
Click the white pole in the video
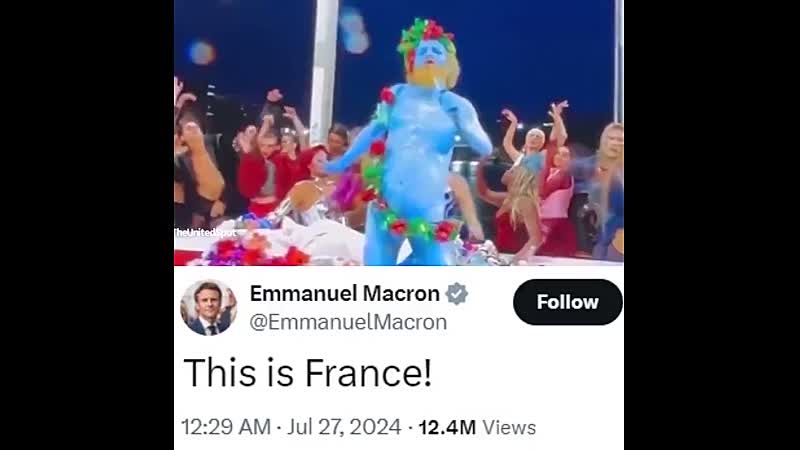[x=325, y=71]
